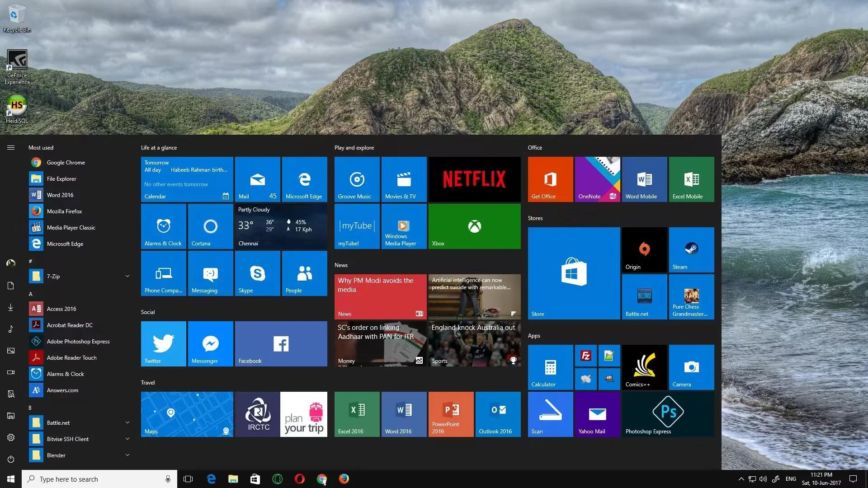Viewport: 868px width, 488px height.
Task: Open the OneNote tile
Action: tap(597, 179)
